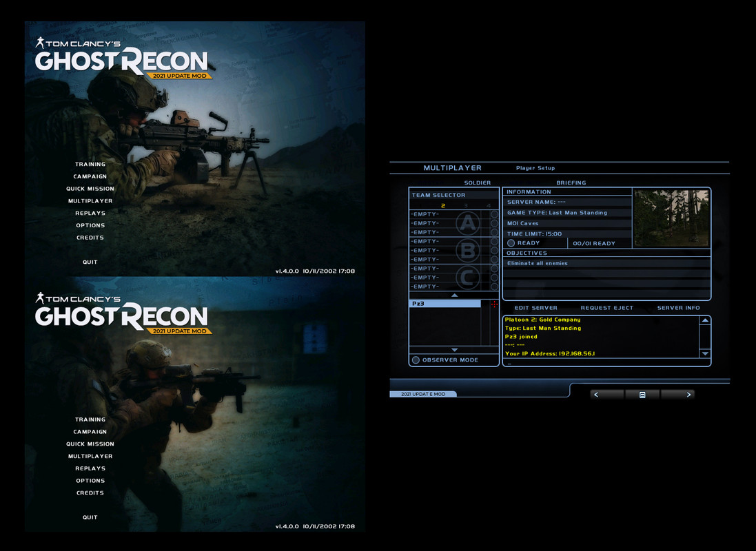Click the Fireteam B emblem in Team Selector

point(467,250)
